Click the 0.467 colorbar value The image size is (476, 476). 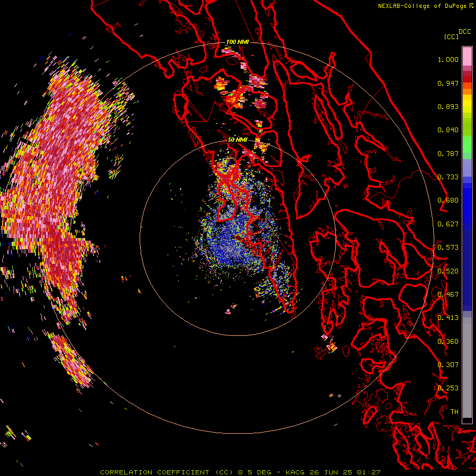pos(448,295)
